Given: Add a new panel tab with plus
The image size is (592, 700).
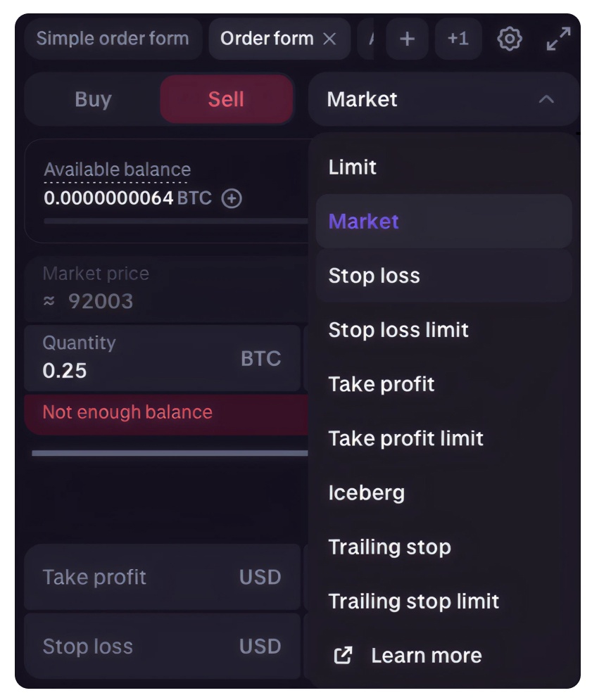Looking at the screenshot, I should point(407,39).
